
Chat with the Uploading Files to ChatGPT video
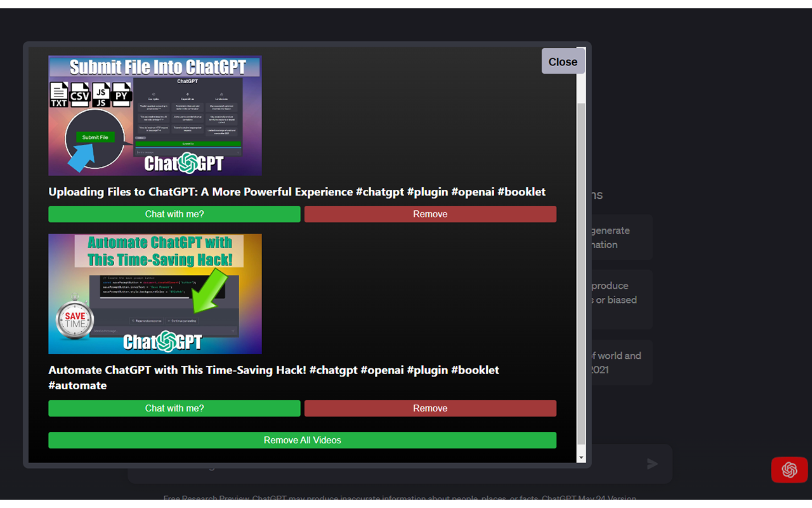pyautogui.click(x=174, y=214)
